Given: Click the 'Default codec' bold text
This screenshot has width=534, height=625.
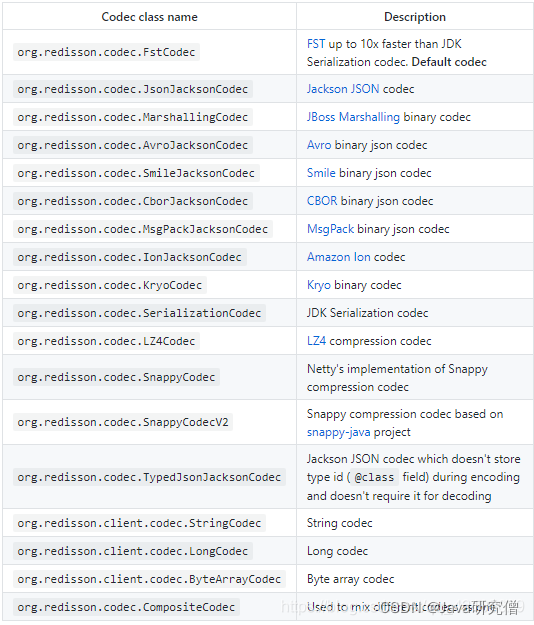Looking at the screenshot, I should (449, 62).
